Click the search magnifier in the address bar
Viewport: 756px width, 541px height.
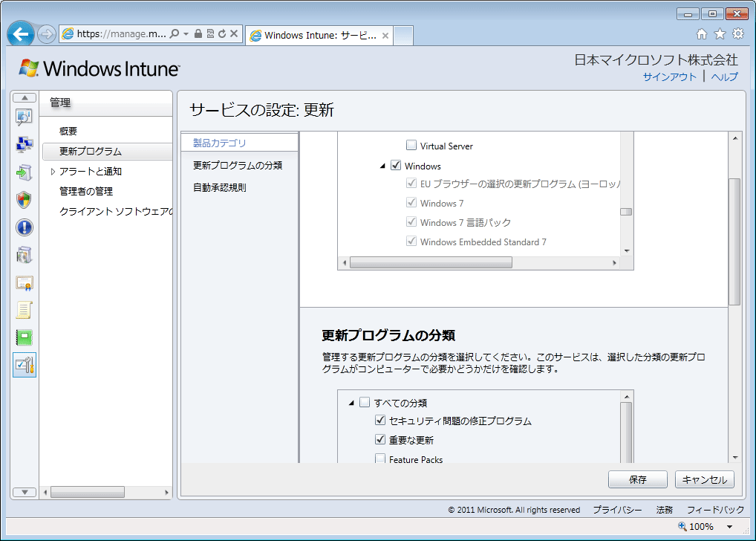tap(175, 33)
